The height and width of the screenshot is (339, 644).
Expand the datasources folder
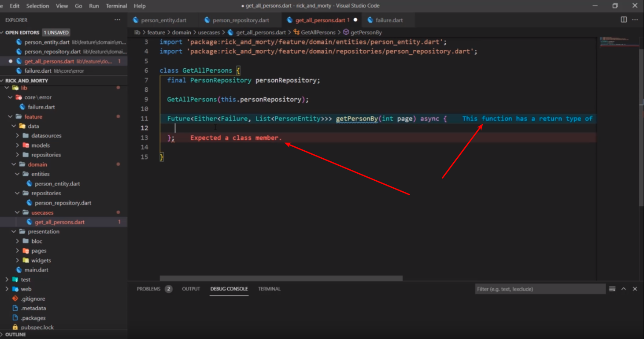tap(17, 136)
